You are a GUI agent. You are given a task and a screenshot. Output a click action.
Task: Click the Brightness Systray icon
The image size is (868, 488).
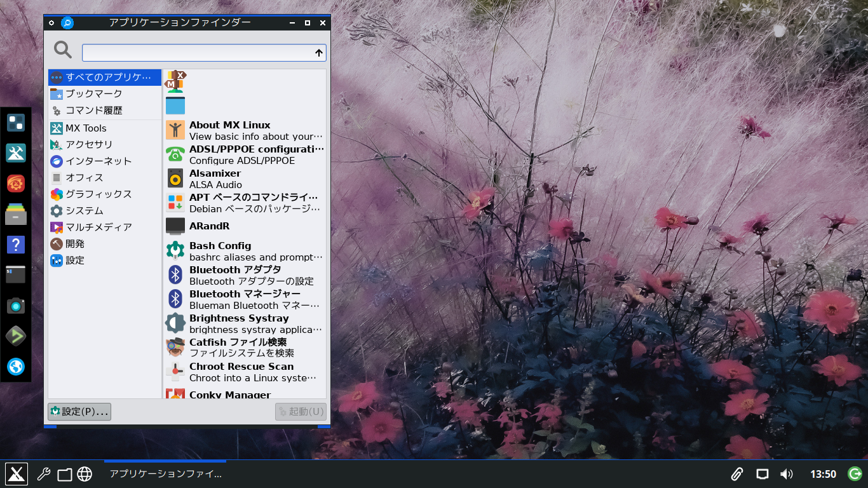pyautogui.click(x=175, y=323)
